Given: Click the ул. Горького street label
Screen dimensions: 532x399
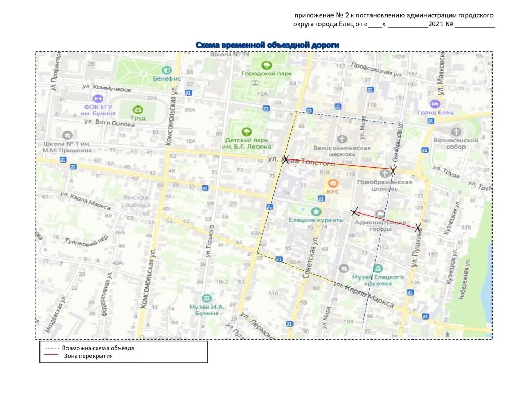Looking at the screenshot, I should click(210, 241).
